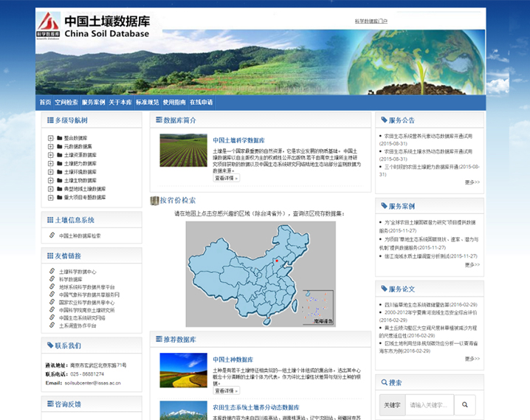Open the 在线申请 navigation item
The height and width of the screenshot is (420, 530).
tap(201, 102)
